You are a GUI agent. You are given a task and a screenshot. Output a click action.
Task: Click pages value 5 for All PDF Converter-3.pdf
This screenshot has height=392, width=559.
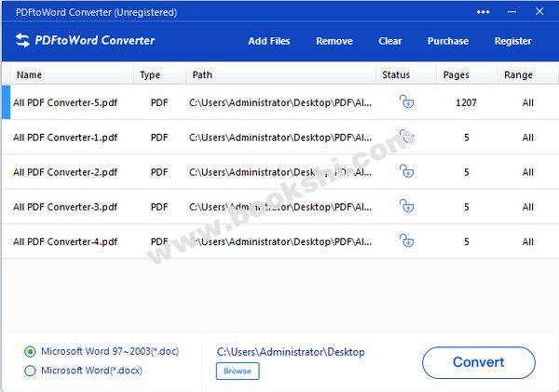467,207
